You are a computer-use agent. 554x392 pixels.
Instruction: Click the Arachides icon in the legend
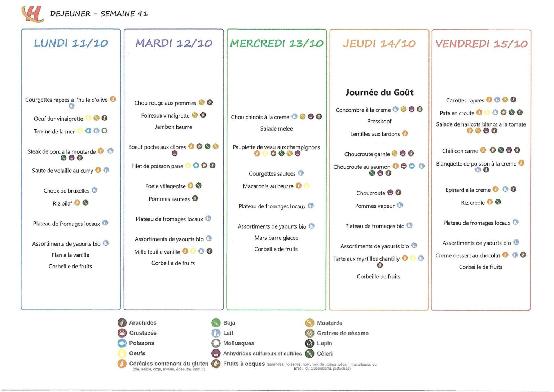coord(122,323)
